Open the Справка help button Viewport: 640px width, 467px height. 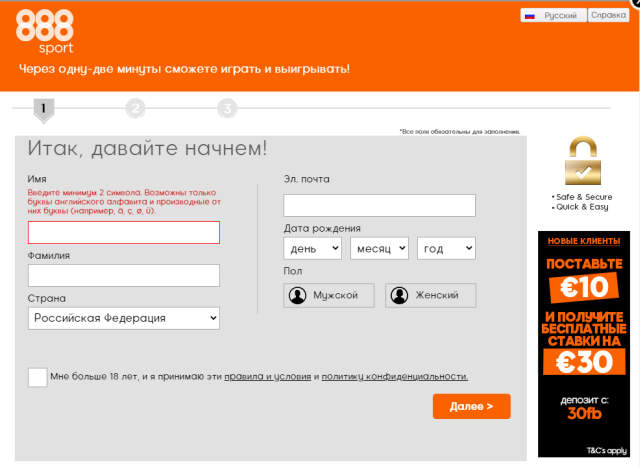(608, 16)
